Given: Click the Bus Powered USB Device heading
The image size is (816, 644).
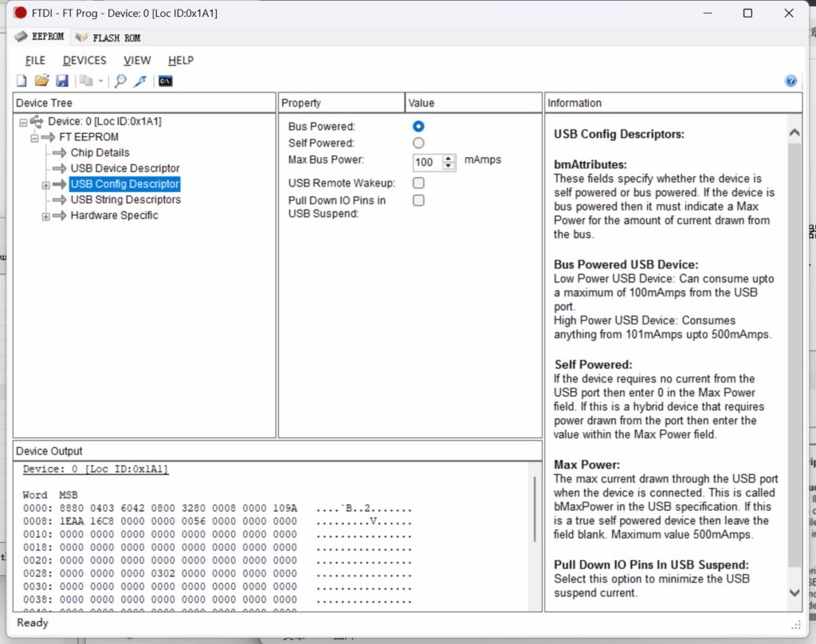Looking at the screenshot, I should (x=626, y=265).
